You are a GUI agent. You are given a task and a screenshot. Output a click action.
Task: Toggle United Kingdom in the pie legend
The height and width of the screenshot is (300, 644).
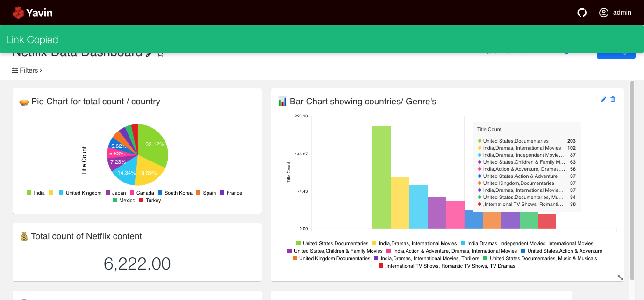80,193
